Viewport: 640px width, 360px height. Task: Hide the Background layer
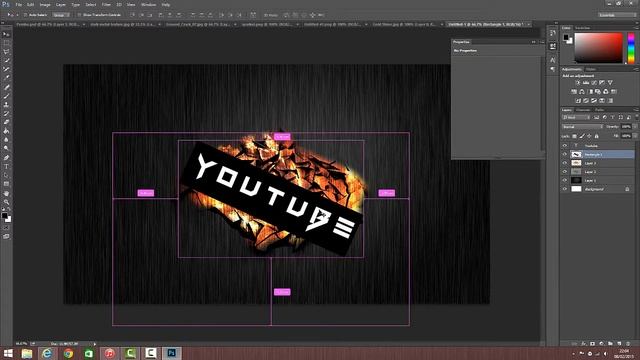coord(565,189)
